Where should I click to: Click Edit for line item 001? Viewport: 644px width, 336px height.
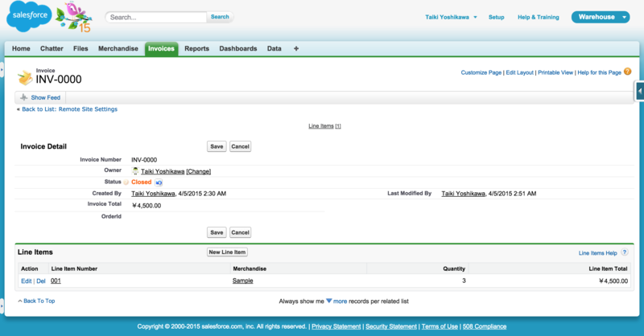pyautogui.click(x=27, y=281)
